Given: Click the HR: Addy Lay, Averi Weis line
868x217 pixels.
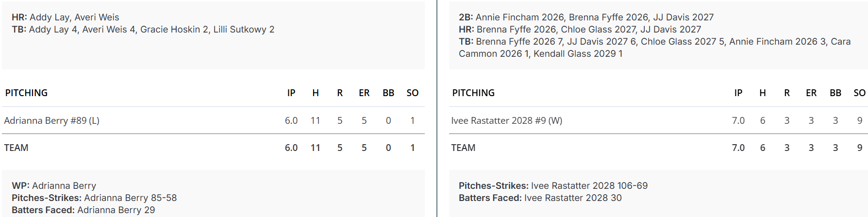Looking at the screenshot, I should 65,17.
